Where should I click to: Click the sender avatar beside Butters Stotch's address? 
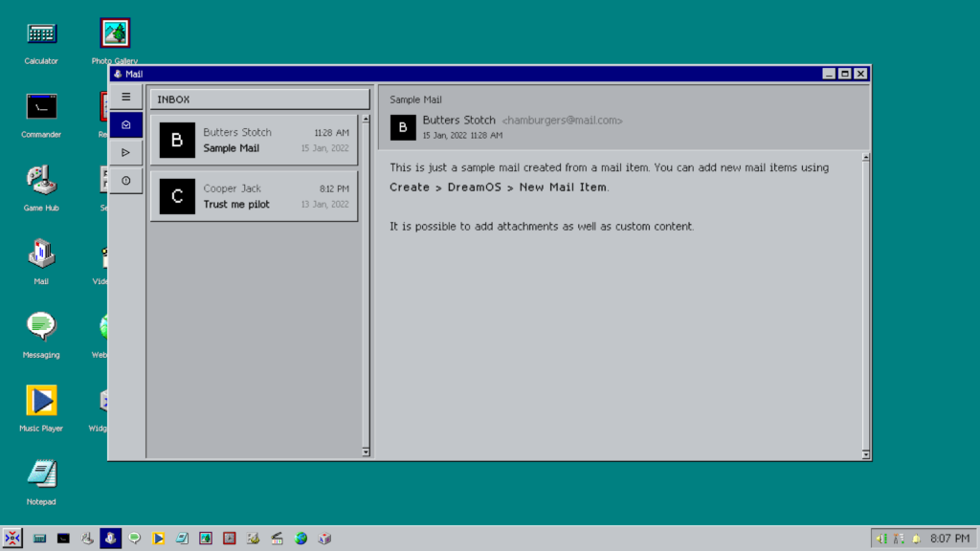[x=402, y=127]
